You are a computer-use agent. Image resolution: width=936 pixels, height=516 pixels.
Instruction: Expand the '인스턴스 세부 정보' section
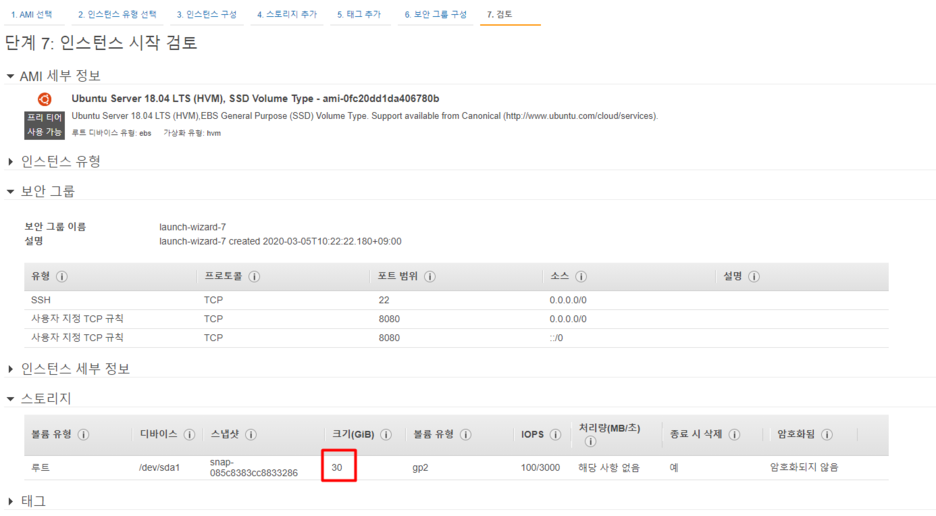[10, 369]
